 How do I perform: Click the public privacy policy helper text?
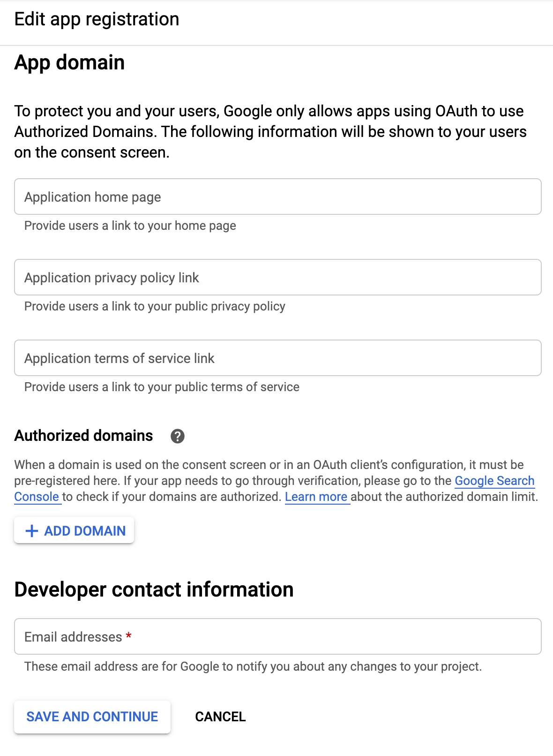tap(155, 306)
